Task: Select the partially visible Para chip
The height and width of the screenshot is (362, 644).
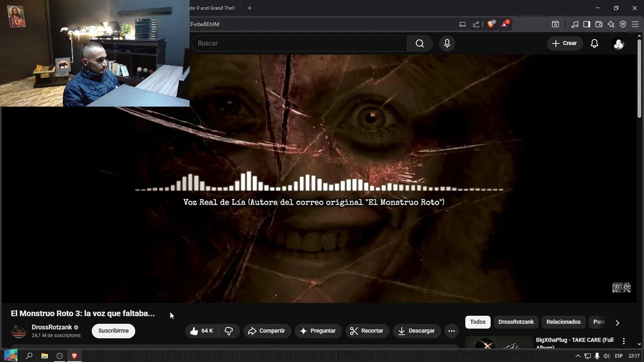Action: coord(598,322)
